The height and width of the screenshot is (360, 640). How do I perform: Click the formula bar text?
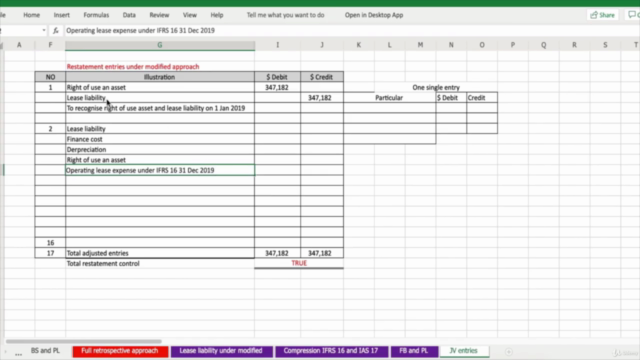pos(140,31)
